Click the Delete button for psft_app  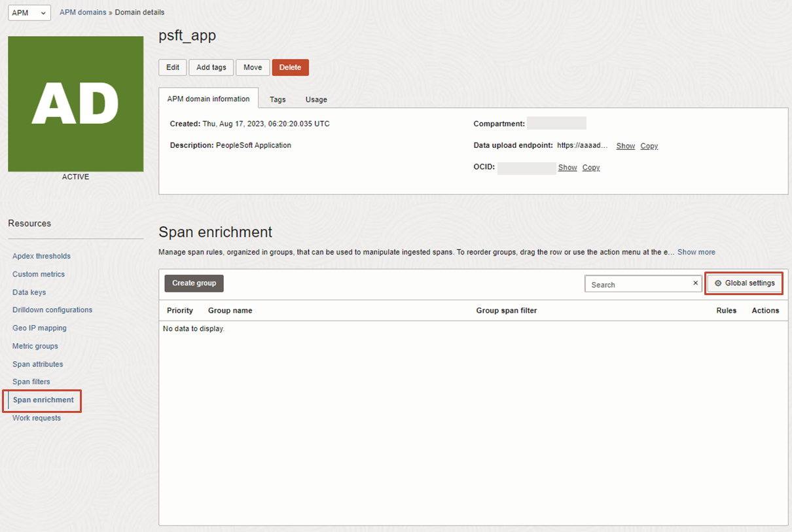[290, 67]
